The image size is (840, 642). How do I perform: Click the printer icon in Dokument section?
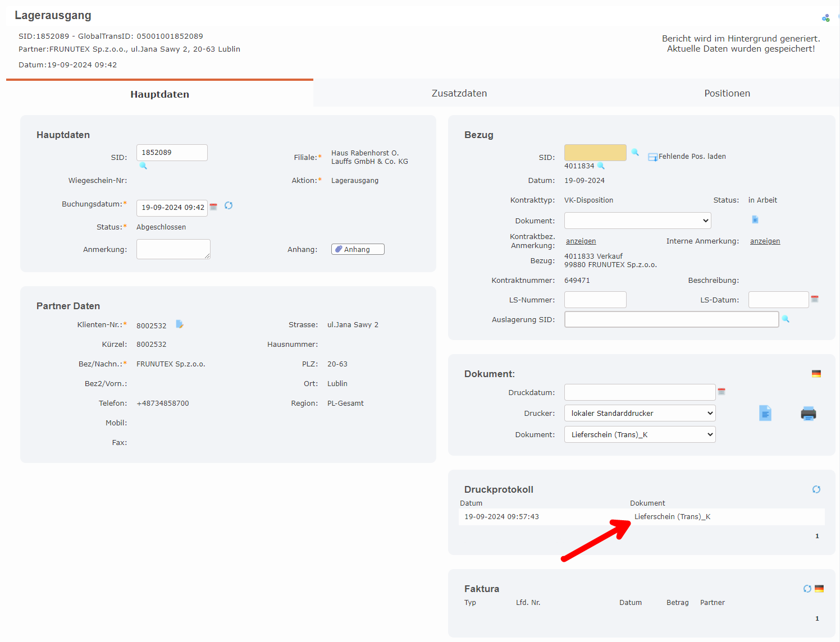(808, 414)
